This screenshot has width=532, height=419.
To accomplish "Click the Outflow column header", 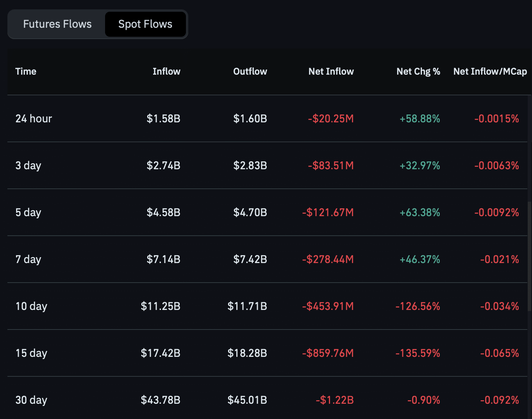I will tap(250, 72).
